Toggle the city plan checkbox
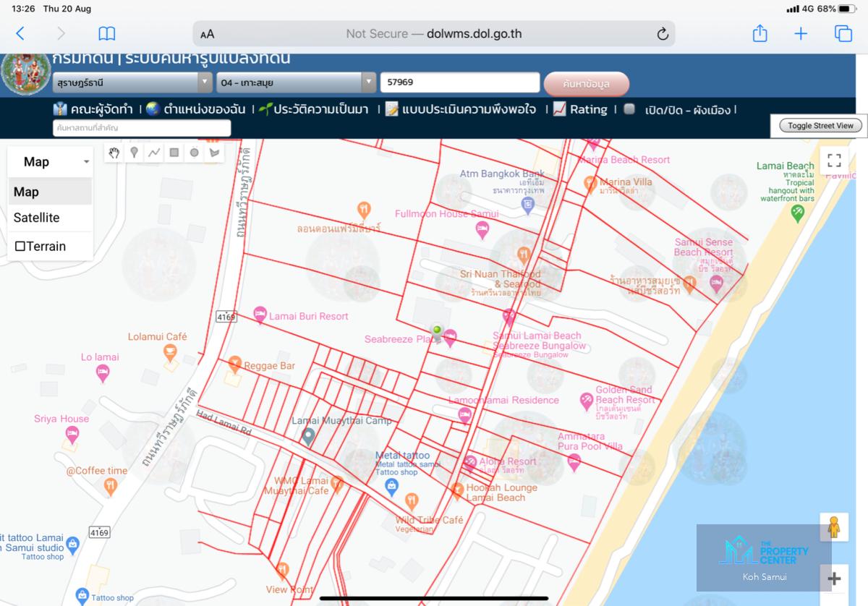 [x=629, y=109]
